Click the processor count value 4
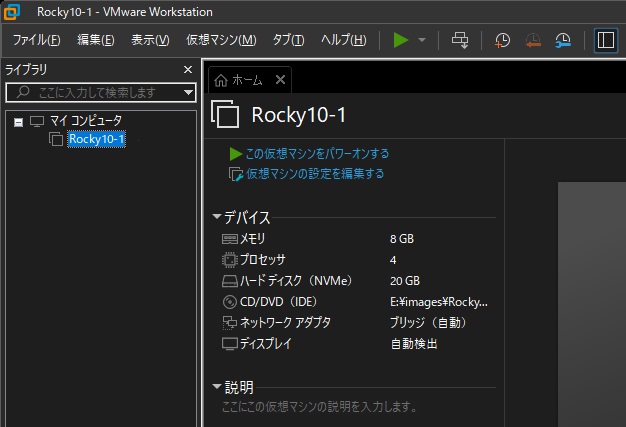This screenshot has height=427, width=626. click(x=393, y=260)
